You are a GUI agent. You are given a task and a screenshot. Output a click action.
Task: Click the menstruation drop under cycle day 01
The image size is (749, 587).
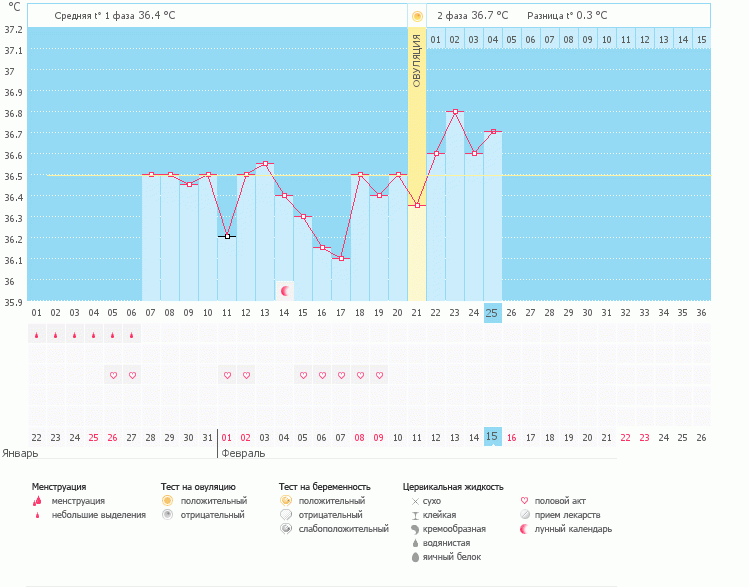click(x=37, y=336)
